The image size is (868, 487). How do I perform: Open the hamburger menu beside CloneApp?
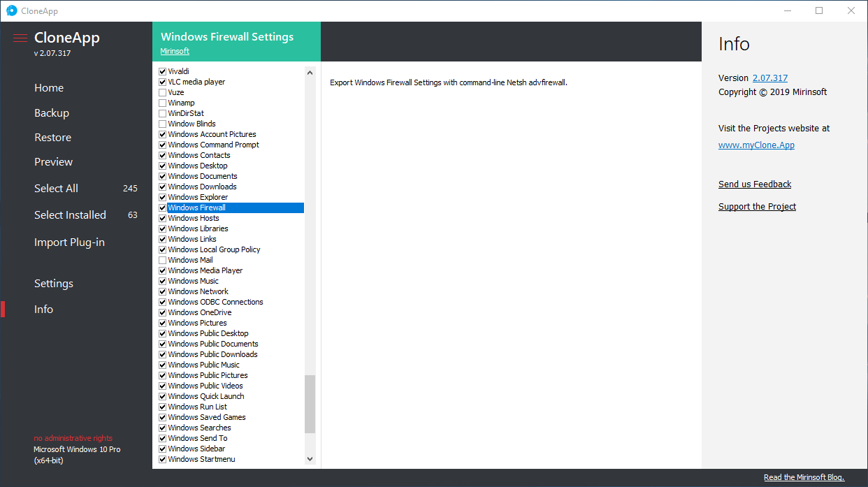(20, 38)
